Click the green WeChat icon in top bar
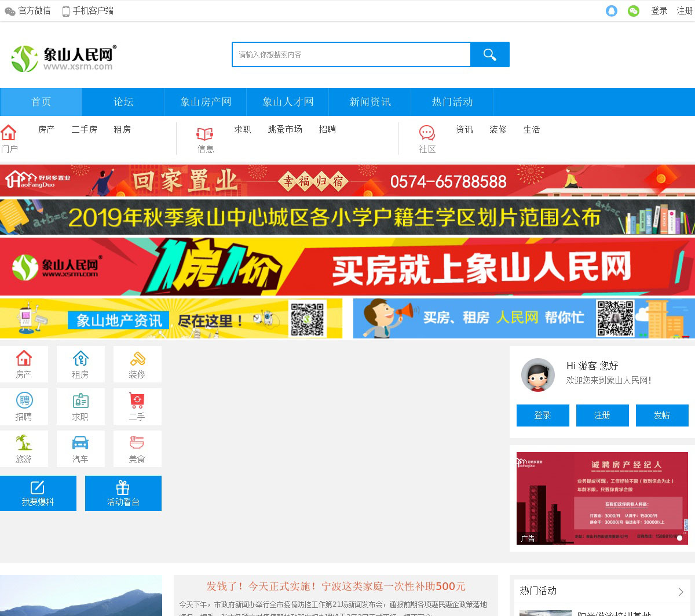The image size is (695, 616). point(634,11)
